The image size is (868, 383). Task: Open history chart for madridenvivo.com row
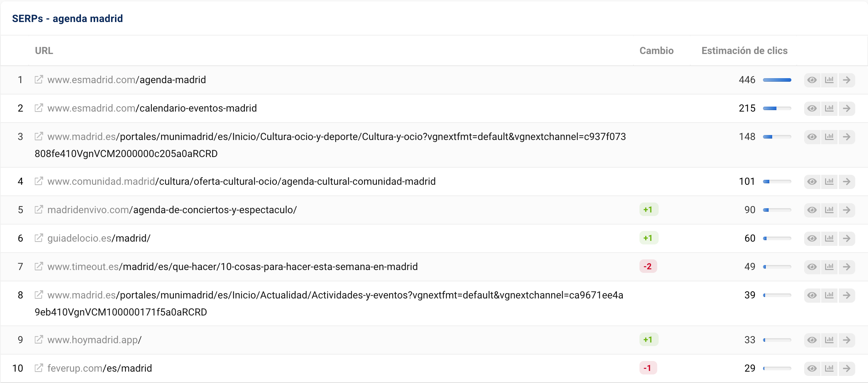829,210
